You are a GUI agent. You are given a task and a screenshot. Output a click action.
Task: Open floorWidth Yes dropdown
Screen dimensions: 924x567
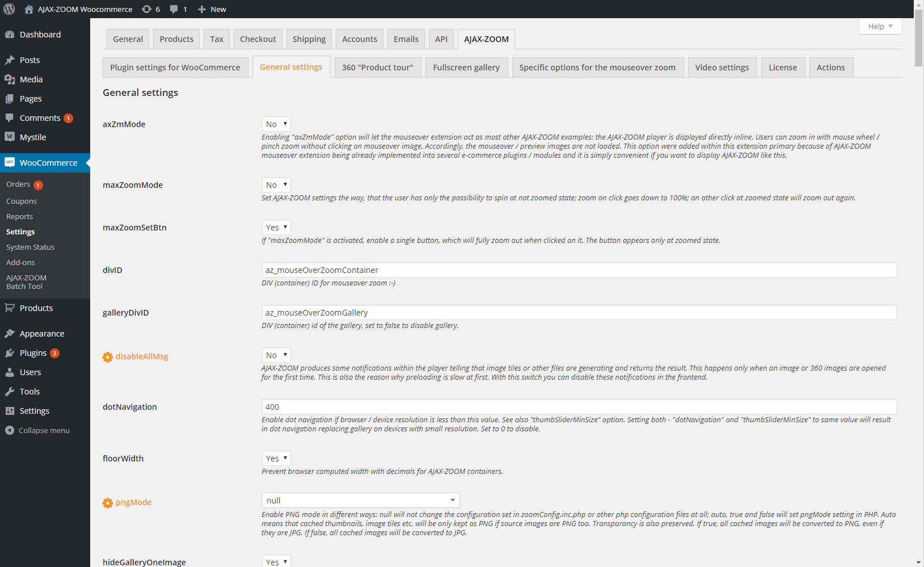pos(276,459)
